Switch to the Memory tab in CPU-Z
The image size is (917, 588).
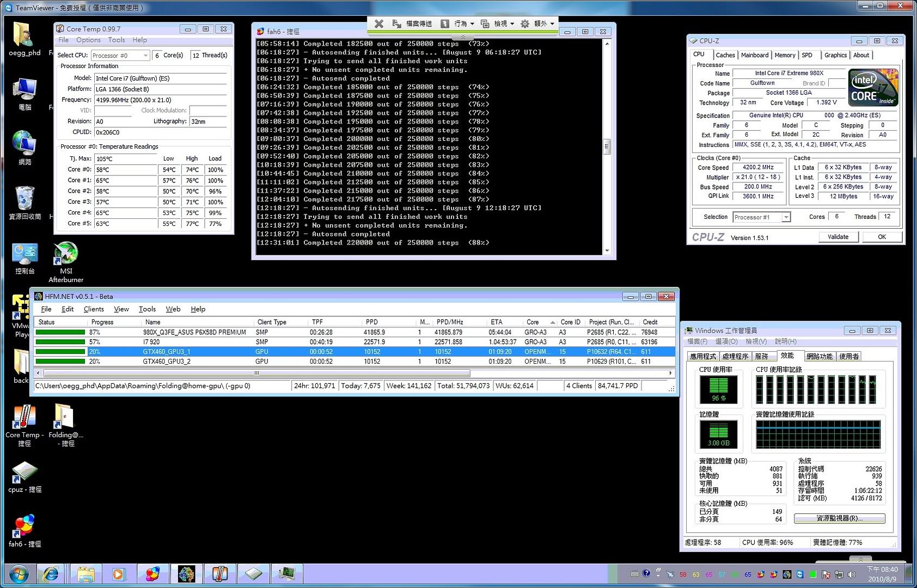point(785,56)
